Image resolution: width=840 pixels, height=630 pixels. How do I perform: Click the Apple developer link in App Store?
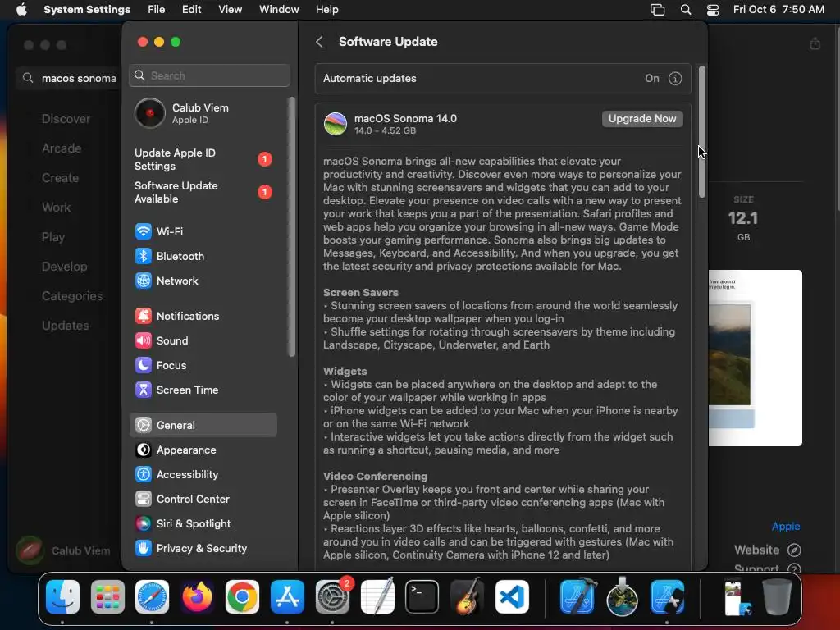(x=785, y=527)
